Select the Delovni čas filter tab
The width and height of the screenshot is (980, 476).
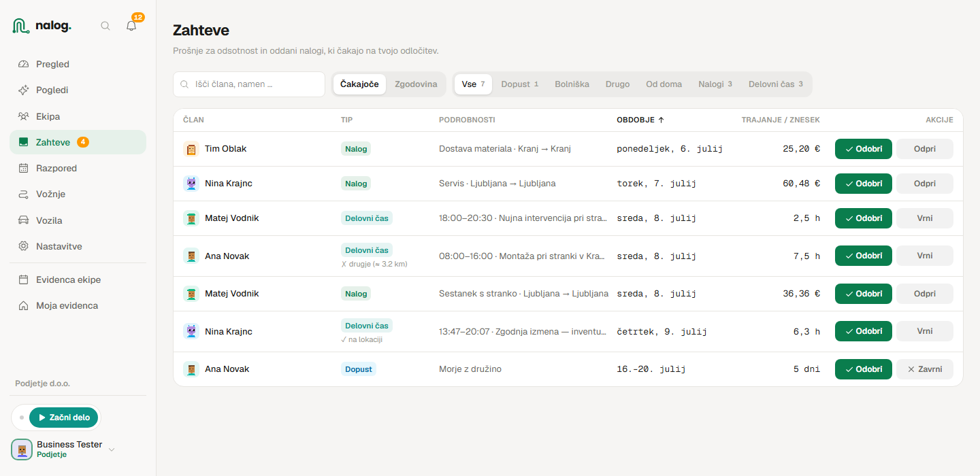[x=776, y=84]
